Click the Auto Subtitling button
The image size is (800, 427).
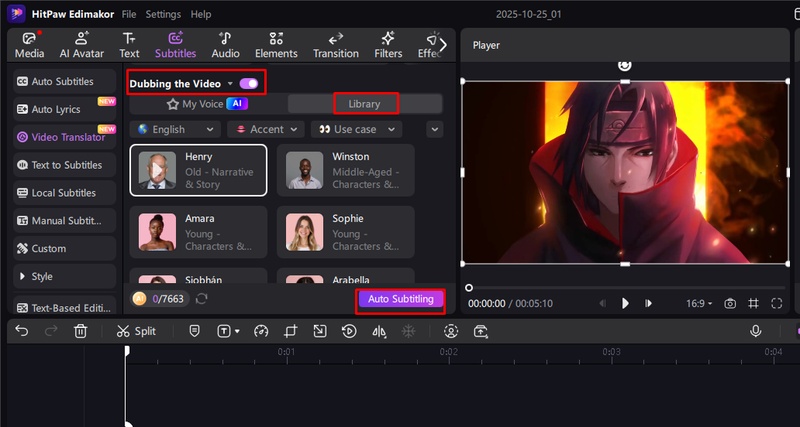click(x=401, y=299)
